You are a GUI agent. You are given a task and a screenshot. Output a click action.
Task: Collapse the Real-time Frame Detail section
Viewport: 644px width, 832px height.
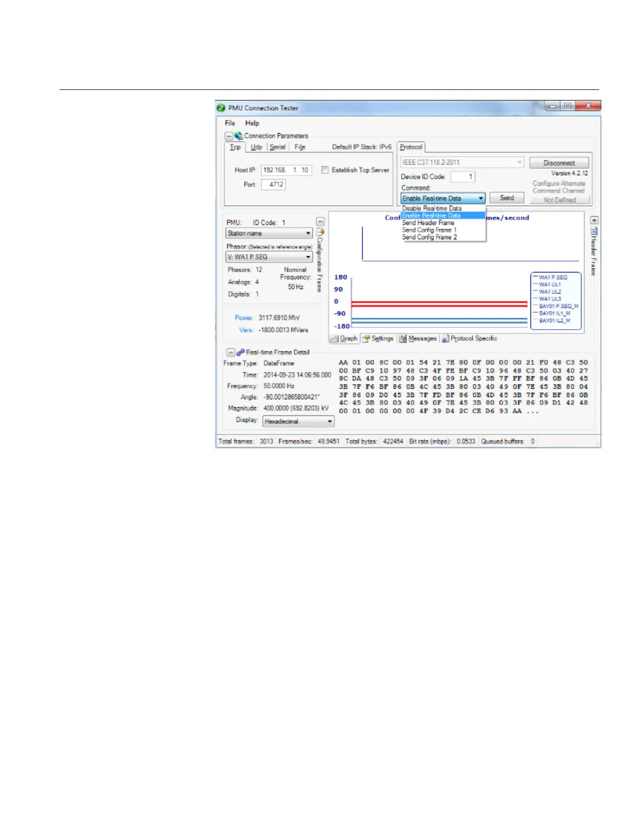[x=230, y=352]
